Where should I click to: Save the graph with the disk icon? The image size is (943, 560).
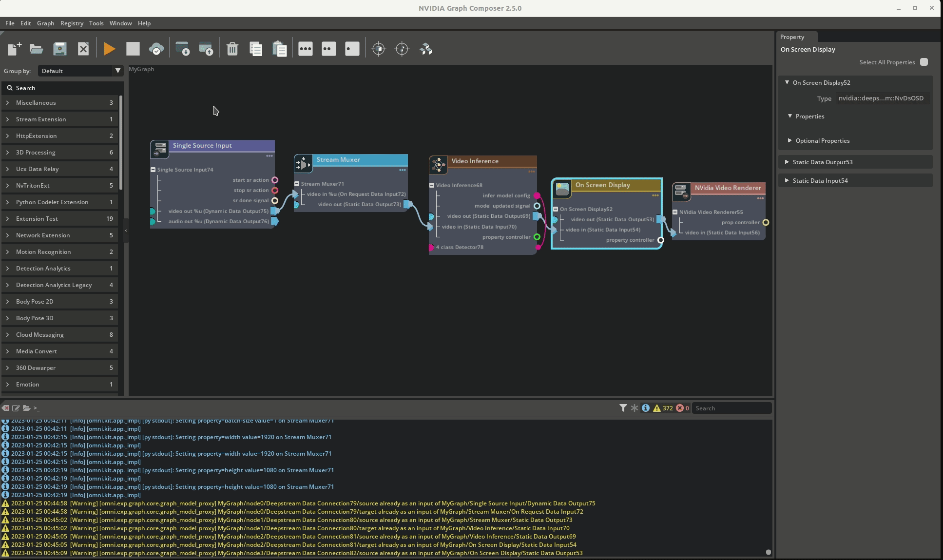click(x=59, y=49)
